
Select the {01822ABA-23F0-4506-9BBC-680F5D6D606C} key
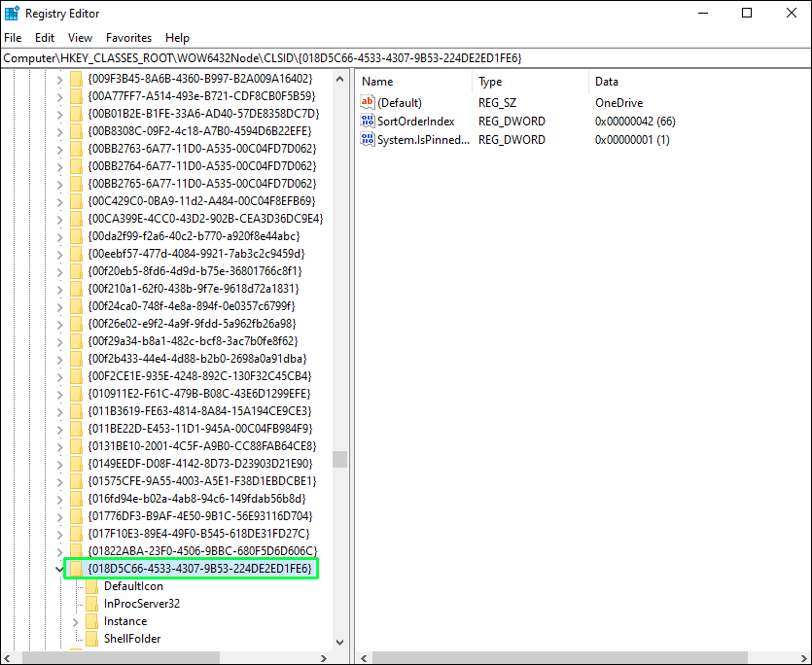point(202,551)
